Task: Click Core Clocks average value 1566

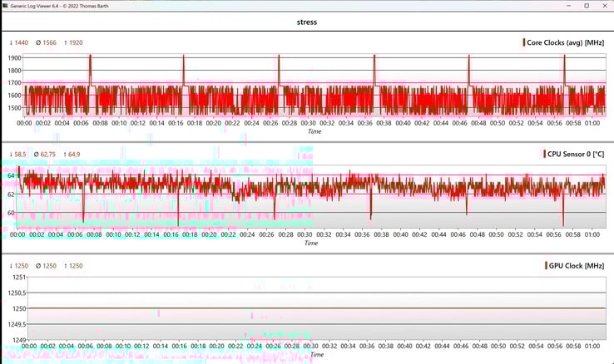Action: point(47,42)
